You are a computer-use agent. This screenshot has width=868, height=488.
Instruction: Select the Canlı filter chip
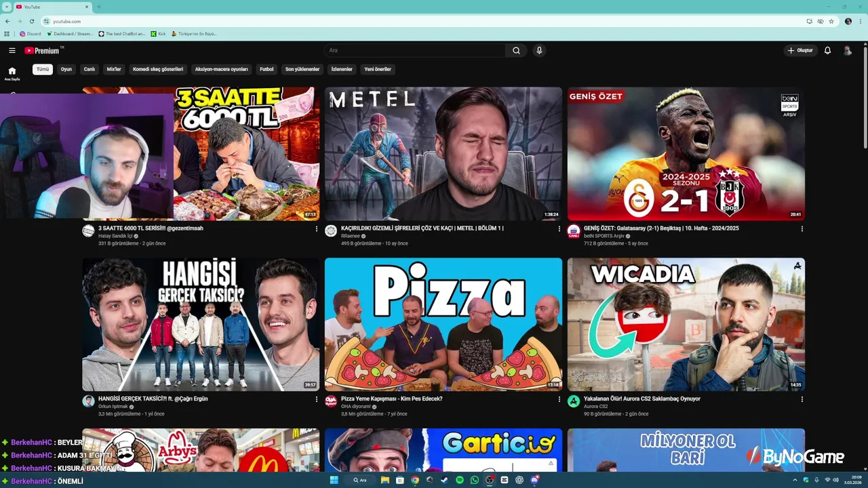(89, 69)
